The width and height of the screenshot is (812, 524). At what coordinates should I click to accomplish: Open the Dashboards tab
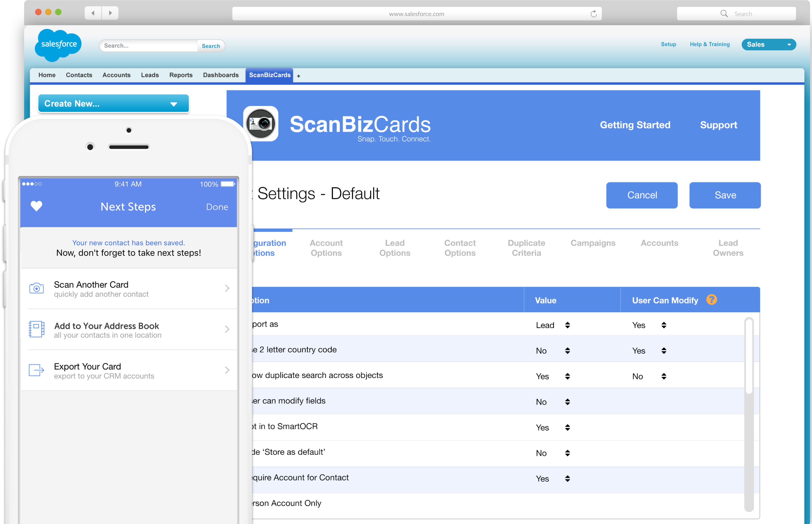click(221, 75)
